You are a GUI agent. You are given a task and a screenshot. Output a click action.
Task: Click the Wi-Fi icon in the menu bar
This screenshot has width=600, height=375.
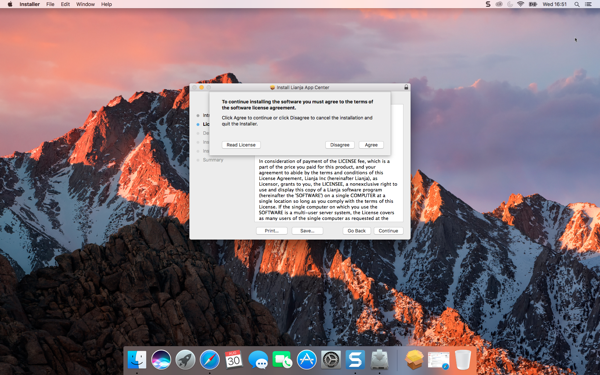tap(520, 4)
